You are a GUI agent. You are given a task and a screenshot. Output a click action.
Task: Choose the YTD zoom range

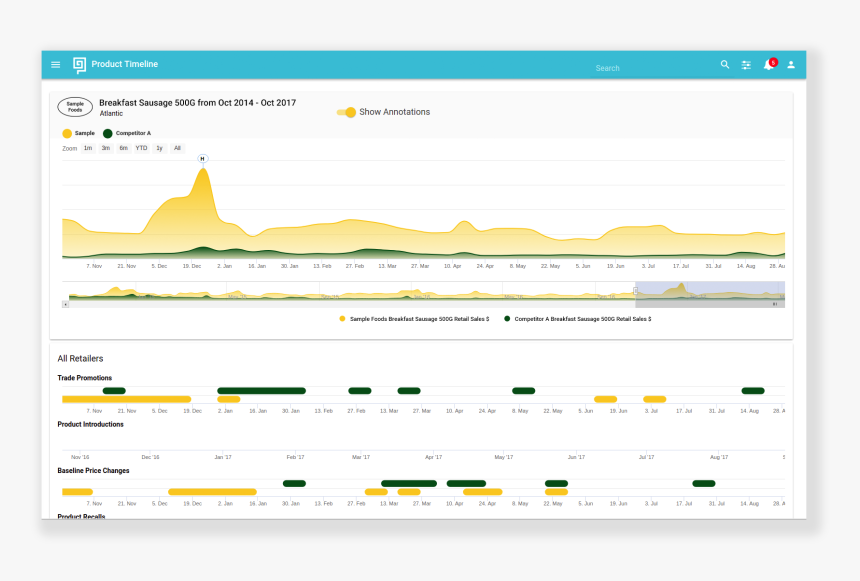(142, 148)
